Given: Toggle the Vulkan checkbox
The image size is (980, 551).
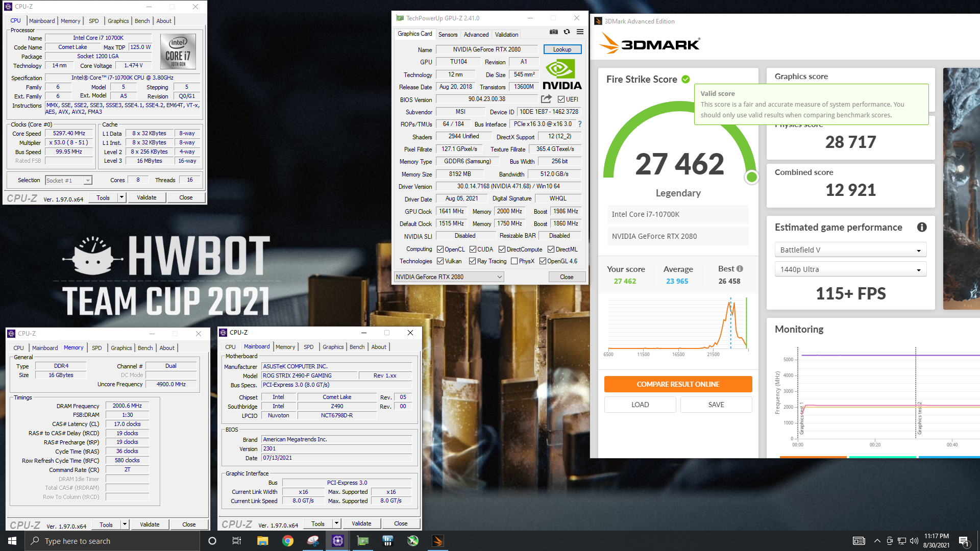Looking at the screenshot, I should tap(440, 261).
